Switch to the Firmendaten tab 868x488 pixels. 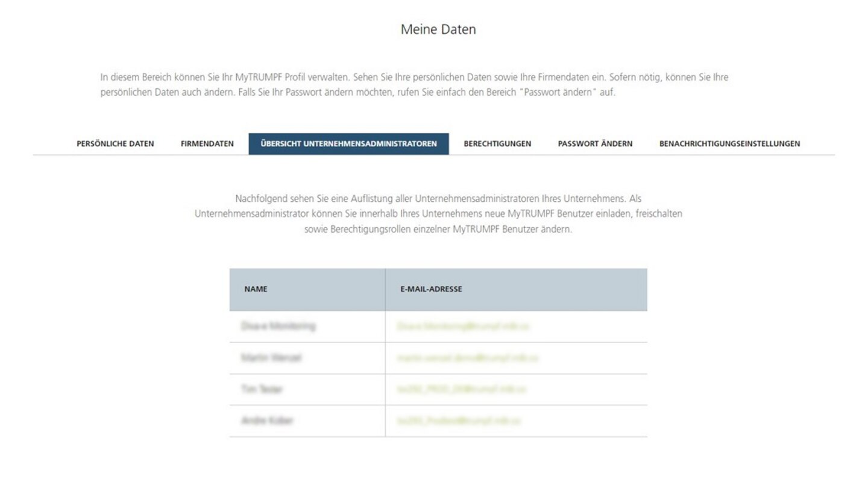coord(207,143)
